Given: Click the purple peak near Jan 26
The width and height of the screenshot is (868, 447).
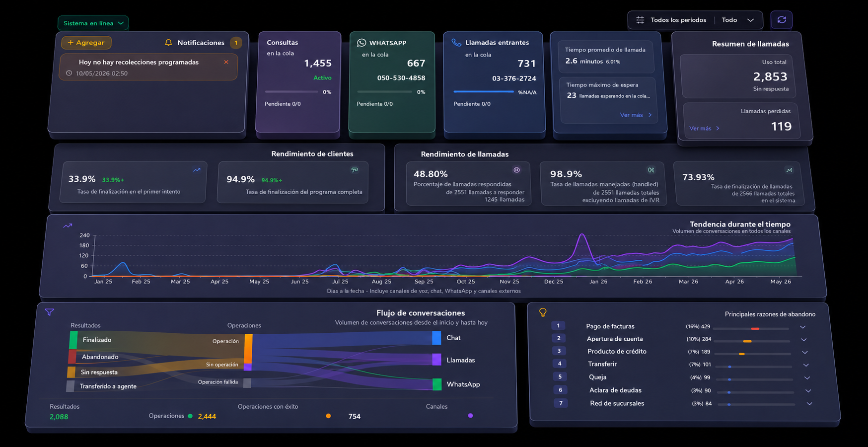Looking at the screenshot, I should (582, 235).
